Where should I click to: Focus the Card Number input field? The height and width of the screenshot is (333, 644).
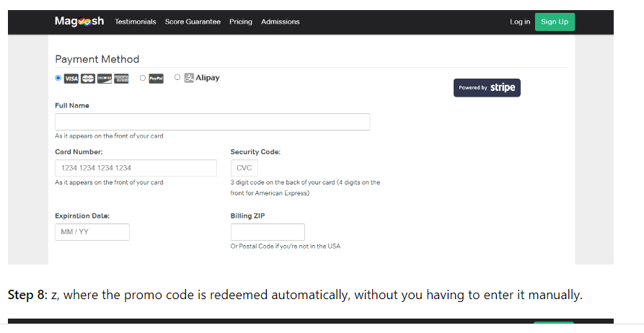[x=136, y=168]
